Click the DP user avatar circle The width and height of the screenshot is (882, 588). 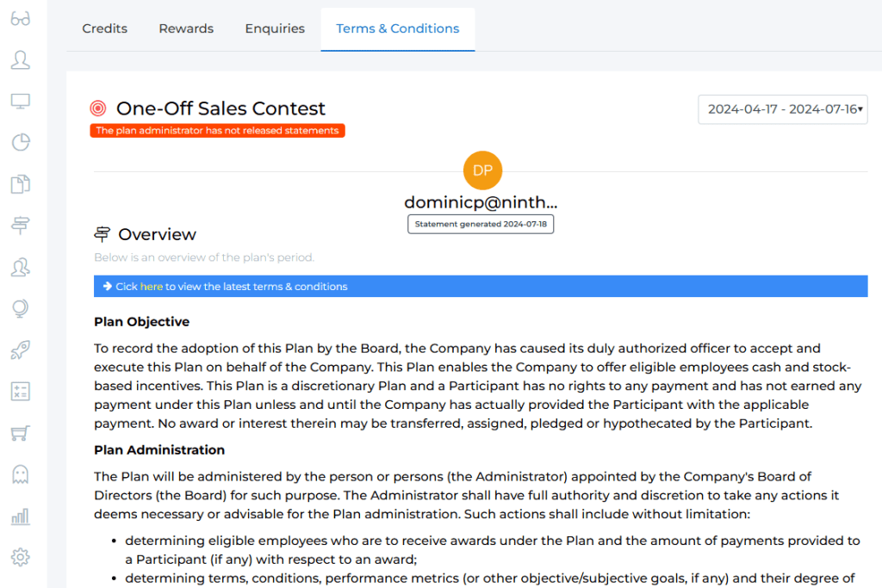pyautogui.click(x=482, y=170)
